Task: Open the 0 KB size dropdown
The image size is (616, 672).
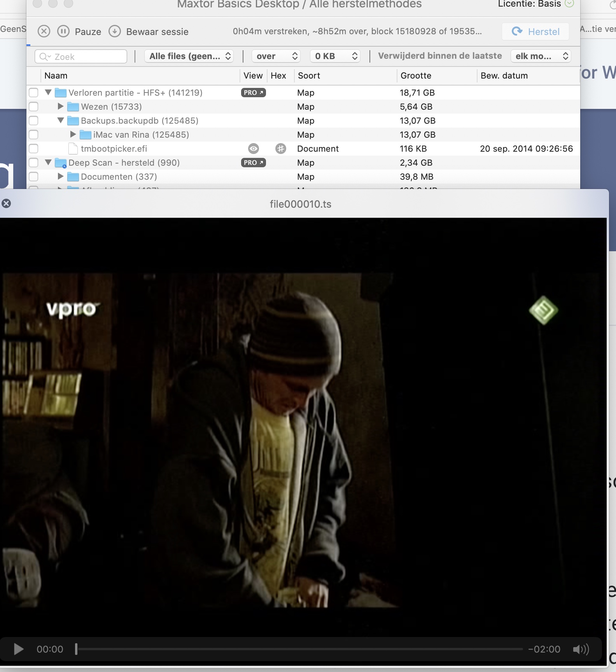Action: tap(335, 56)
